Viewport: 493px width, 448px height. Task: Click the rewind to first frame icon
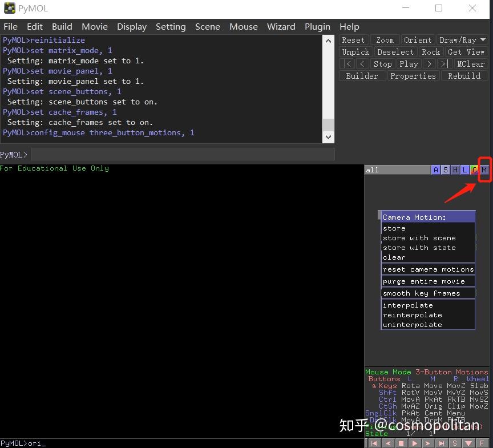click(x=374, y=443)
